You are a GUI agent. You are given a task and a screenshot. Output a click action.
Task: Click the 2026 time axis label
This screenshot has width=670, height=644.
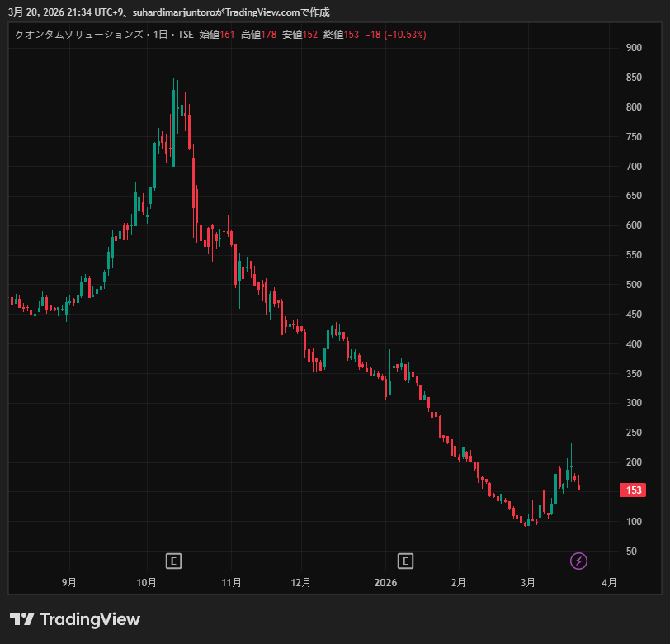385,582
